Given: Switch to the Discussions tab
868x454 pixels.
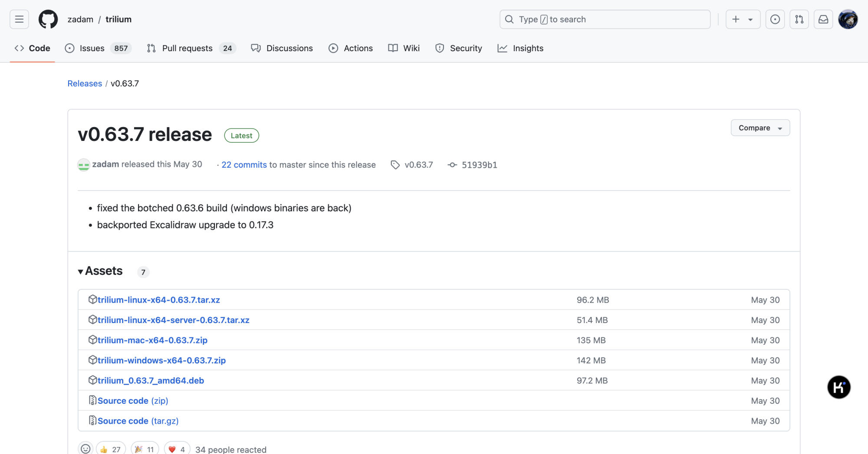Looking at the screenshot, I should (282, 48).
